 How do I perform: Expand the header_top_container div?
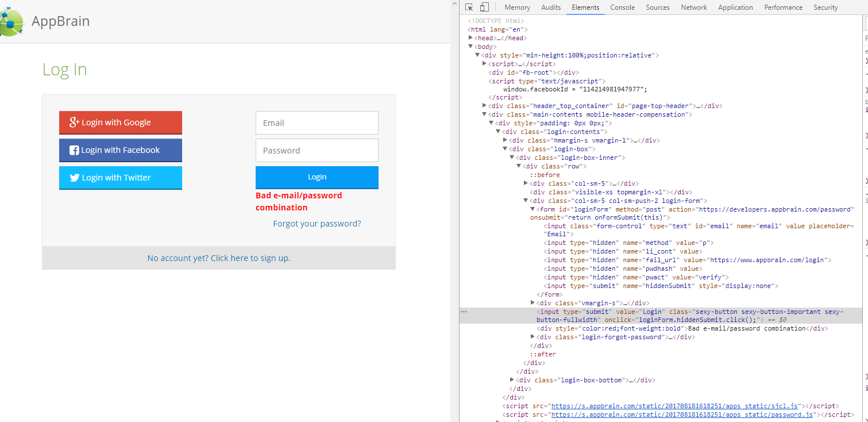(x=485, y=106)
